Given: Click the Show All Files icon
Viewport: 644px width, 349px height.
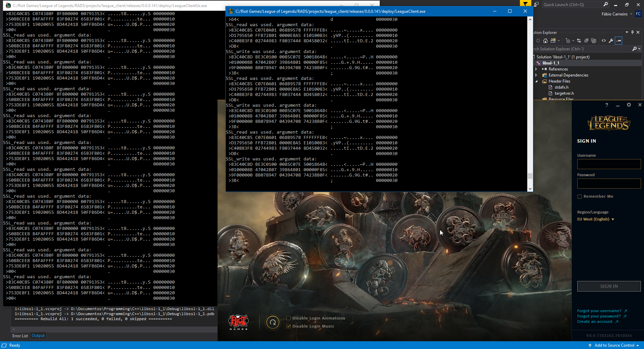Looking at the screenshot, I should (594, 41).
